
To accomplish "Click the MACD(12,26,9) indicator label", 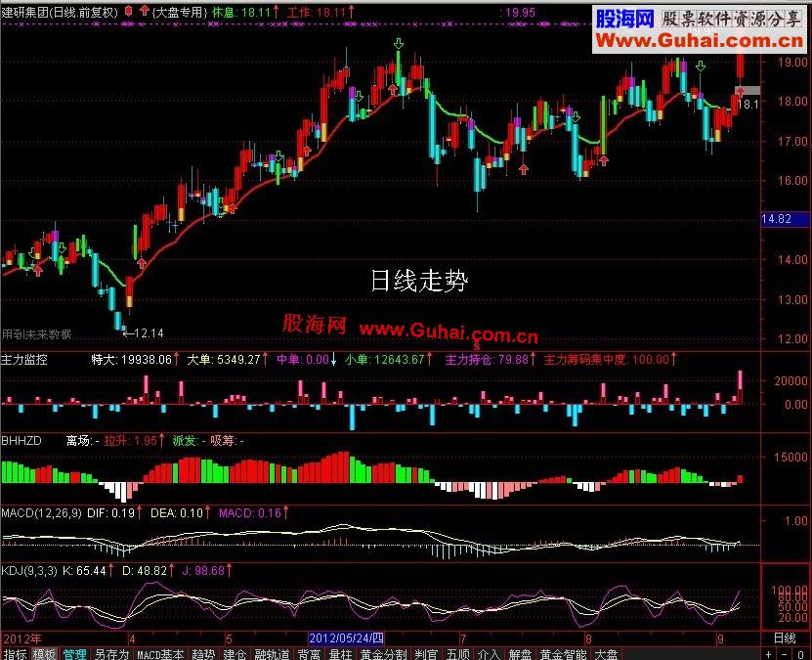I will (x=41, y=513).
